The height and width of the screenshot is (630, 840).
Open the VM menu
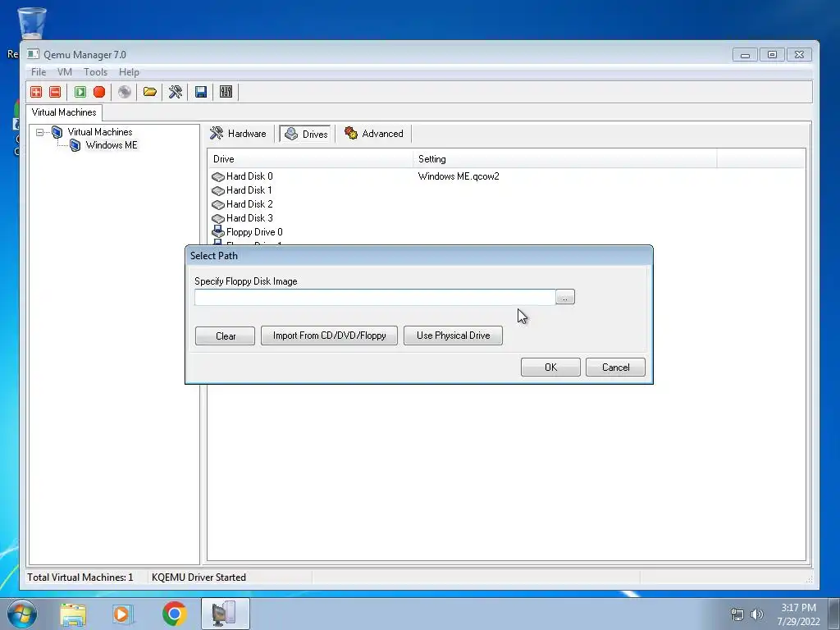[x=65, y=72]
